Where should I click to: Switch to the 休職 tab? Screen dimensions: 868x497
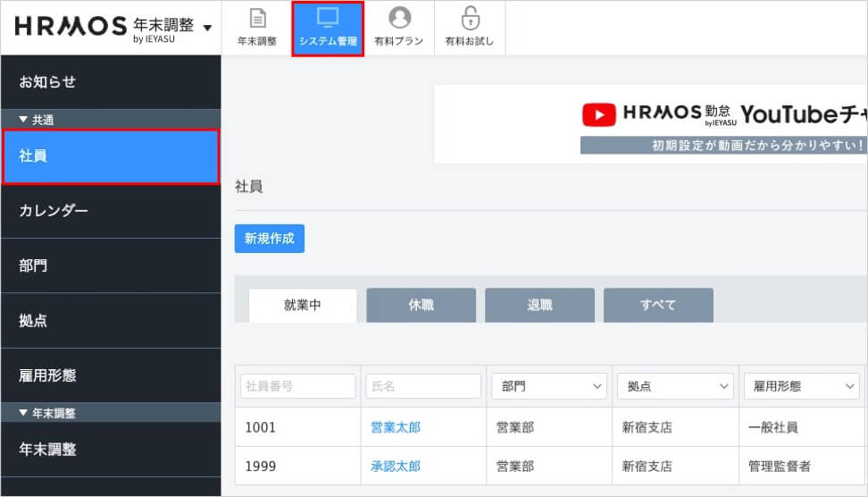click(x=421, y=305)
